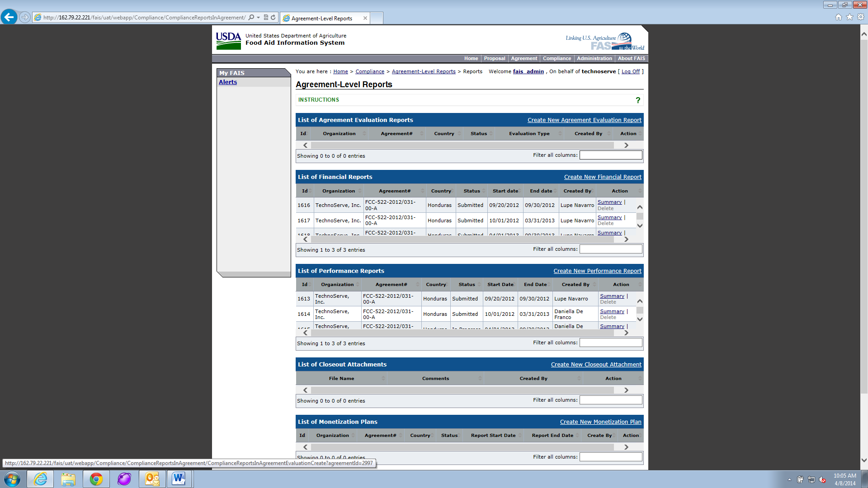Open the Administration menu item
The image size is (868, 488).
click(x=594, y=59)
